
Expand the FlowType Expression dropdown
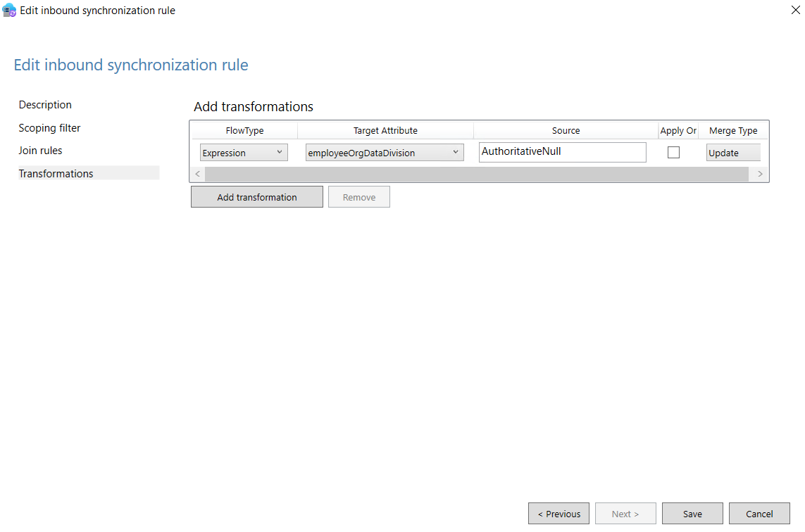coord(244,153)
